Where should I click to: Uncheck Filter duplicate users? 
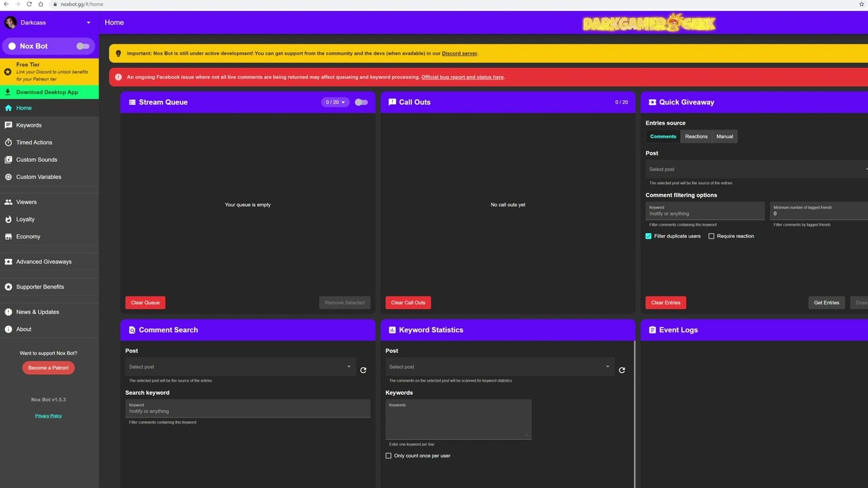click(648, 236)
